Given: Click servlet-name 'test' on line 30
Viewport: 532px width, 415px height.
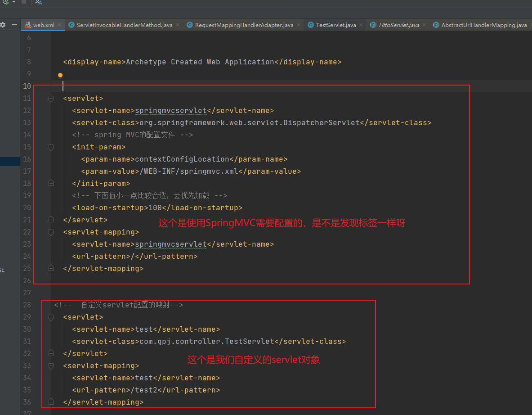Looking at the screenshot, I should (144, 329).
